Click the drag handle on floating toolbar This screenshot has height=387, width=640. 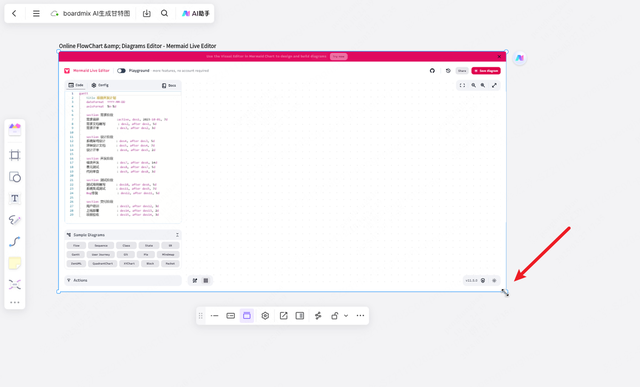[200, 316]
